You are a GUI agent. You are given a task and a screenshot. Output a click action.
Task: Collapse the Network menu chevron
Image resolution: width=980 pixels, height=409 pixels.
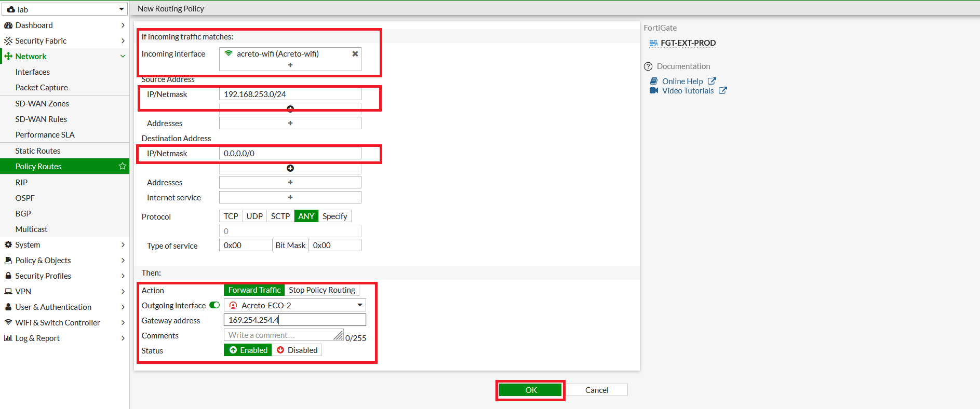click(123, 57)
